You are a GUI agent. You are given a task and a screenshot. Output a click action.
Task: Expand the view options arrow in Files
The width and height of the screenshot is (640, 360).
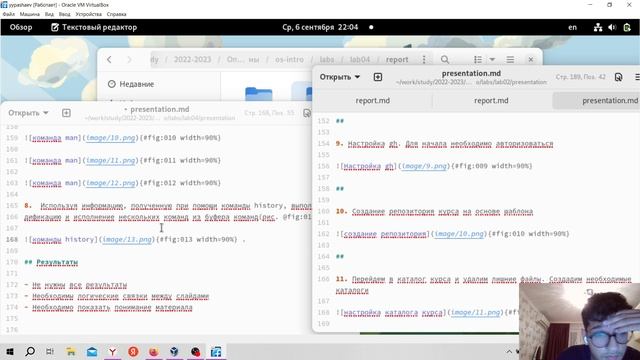(x=492, y=60)
